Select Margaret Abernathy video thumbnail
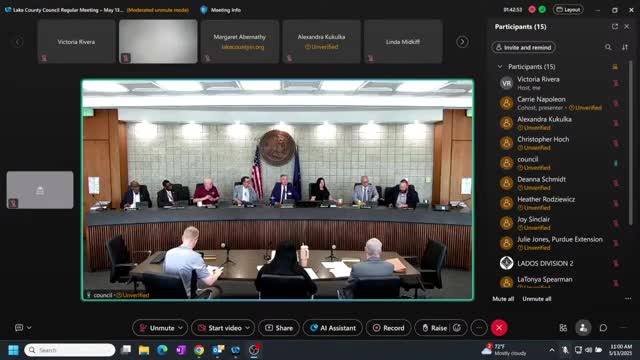This screenshot has width=640, height=360. point(240,42)
